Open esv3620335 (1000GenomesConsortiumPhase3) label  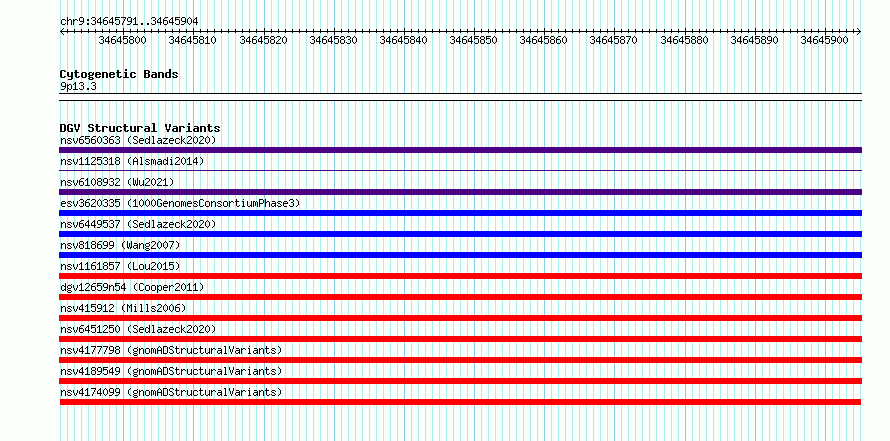(x=180, y=203)
